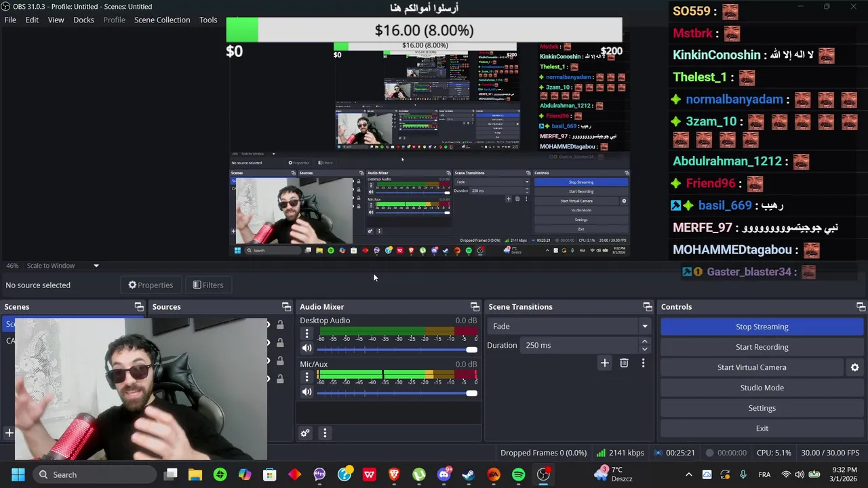Mute the Mic/Aux speaker icon
The height and width of the screenshot is (488, 868).
(x=307, y=392)
